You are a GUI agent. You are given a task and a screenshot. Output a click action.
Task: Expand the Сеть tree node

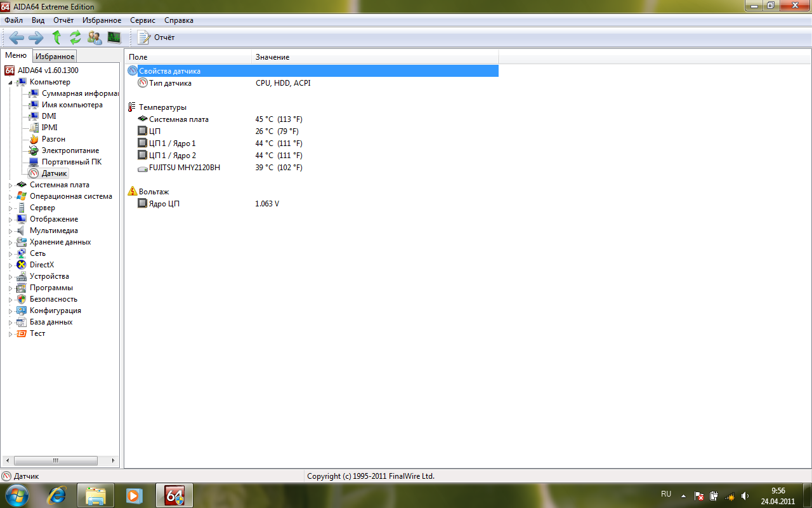[10, 253]
